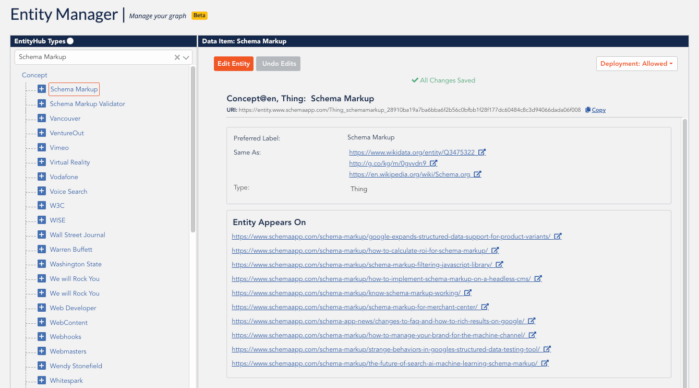Open external icon for know-schema-markup-working URL
The height and width of the screenshot is (388, 699).
click(468, 293)
